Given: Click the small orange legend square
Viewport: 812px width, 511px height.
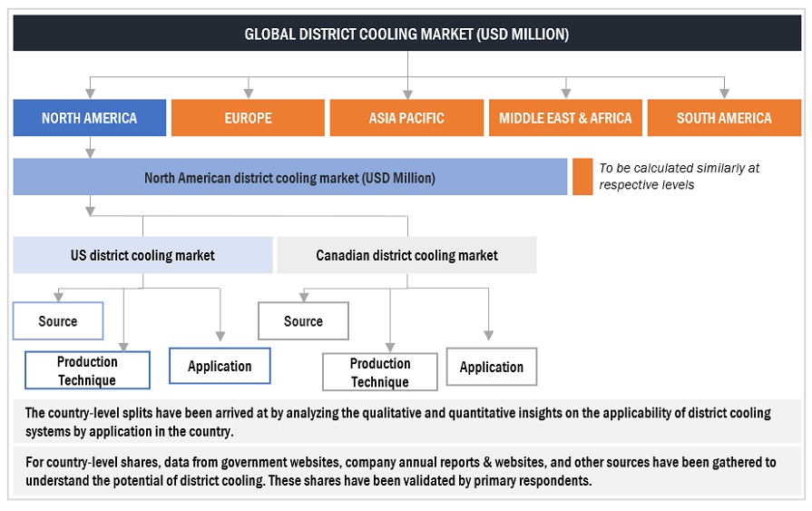Looking at the screenshot, I should point(582,177).
